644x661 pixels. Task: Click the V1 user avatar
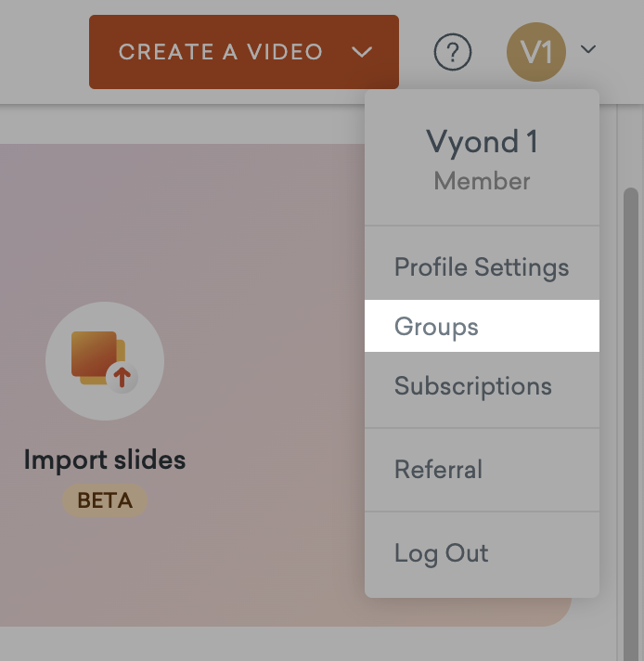[x=535, y=51]
